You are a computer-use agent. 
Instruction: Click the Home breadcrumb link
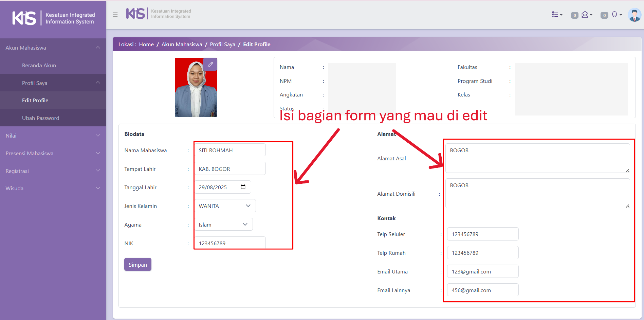146,44
